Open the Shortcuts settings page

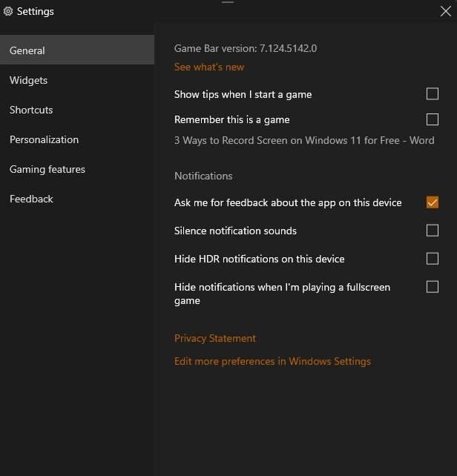[x=31, y=110]
